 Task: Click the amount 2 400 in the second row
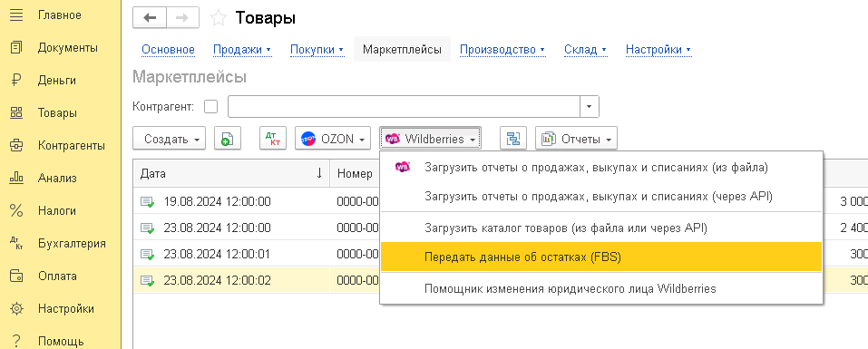point(853,228)
